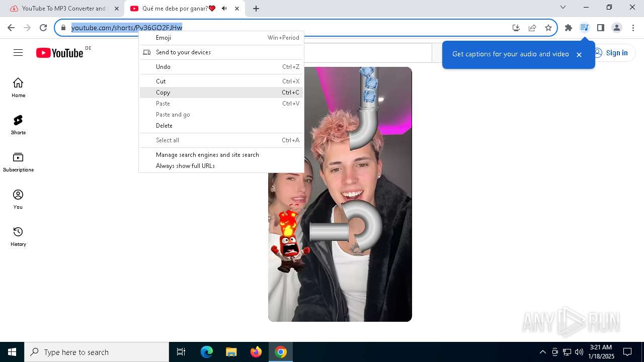Open a new browser tab

coord(256,9)
